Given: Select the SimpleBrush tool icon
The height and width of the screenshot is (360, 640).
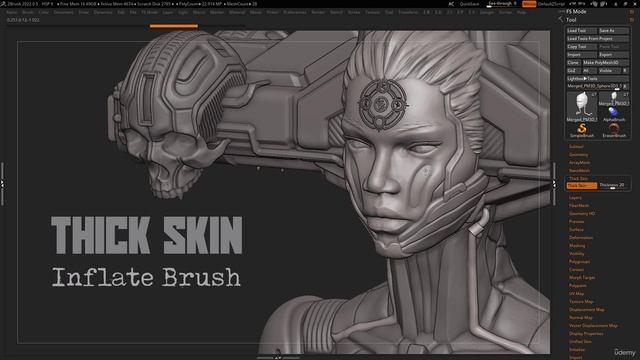Looking at the screenshot, I should pyautogui.click(x=582, y=131).
